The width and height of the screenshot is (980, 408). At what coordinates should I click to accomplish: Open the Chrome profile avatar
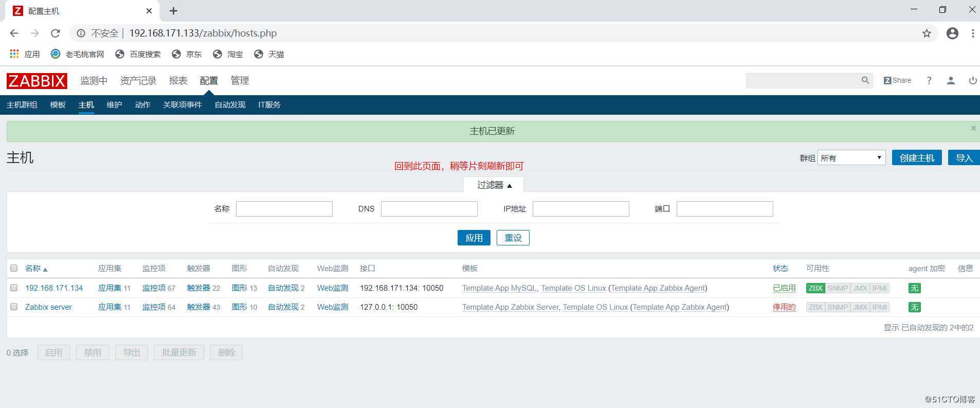click(x=952, y=33)
